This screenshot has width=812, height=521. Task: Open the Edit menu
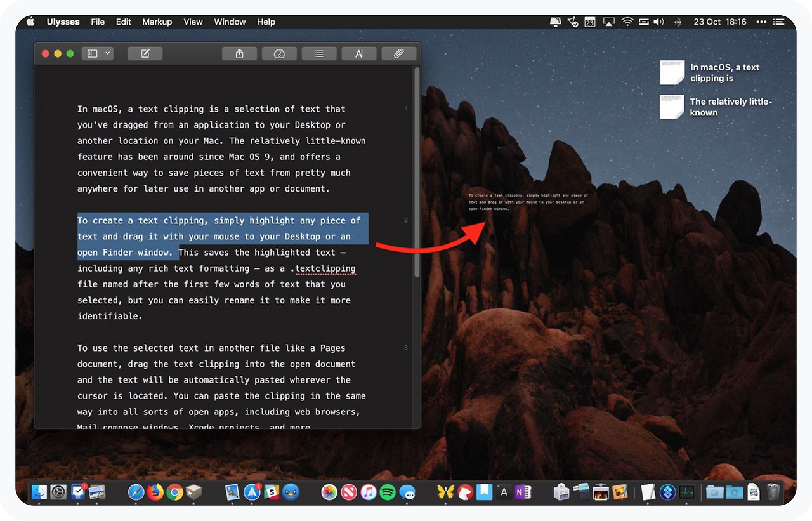124,22
